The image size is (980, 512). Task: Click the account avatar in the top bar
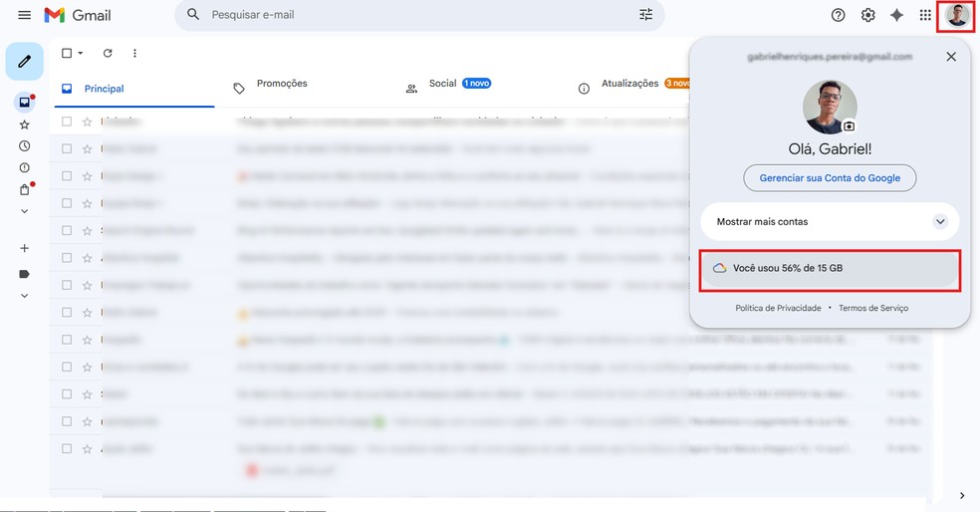coord(957,15)
